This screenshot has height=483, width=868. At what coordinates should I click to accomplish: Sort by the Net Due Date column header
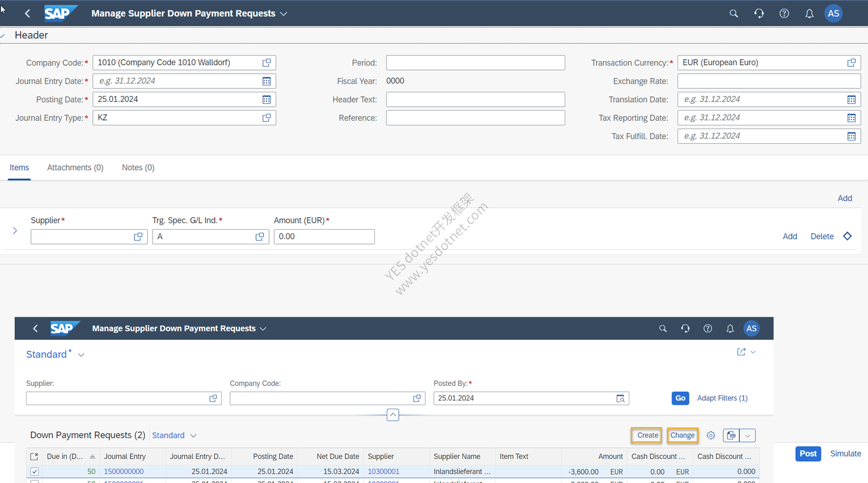pyautogui.click(x=337, y=456)
